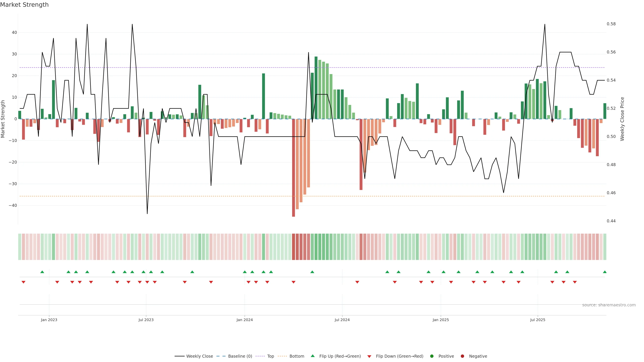Click the Market Strength y-axis title
This screenshot has height=362, width=644.
pos(3,119)
